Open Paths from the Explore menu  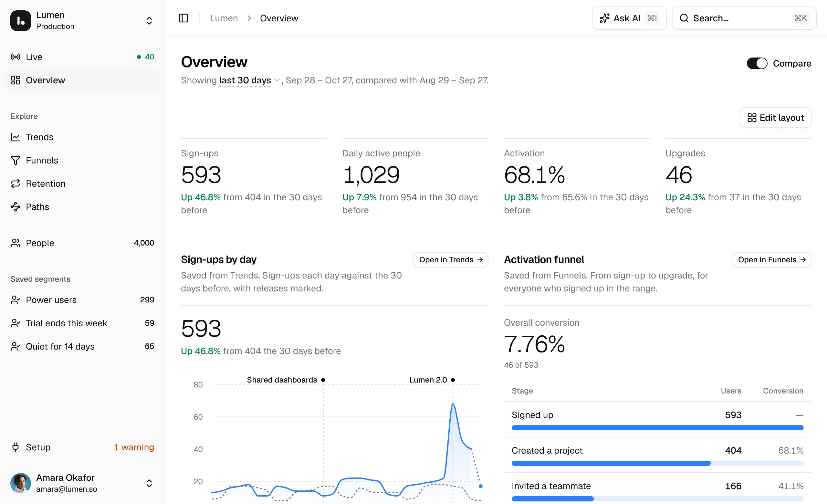click(x=82, y=207)
